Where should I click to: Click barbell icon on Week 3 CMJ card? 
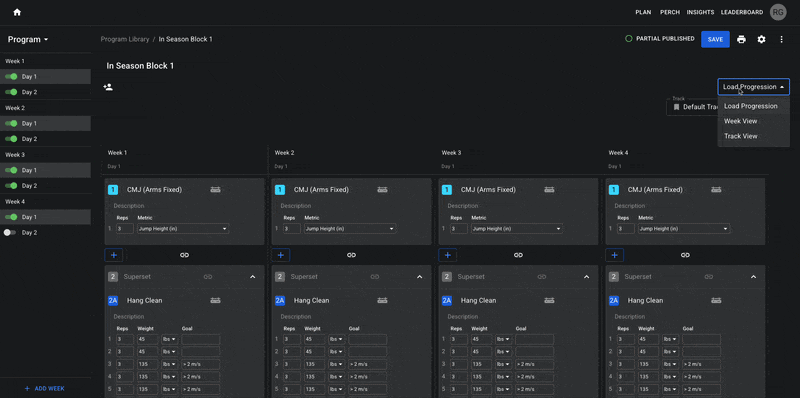point(549,189)
